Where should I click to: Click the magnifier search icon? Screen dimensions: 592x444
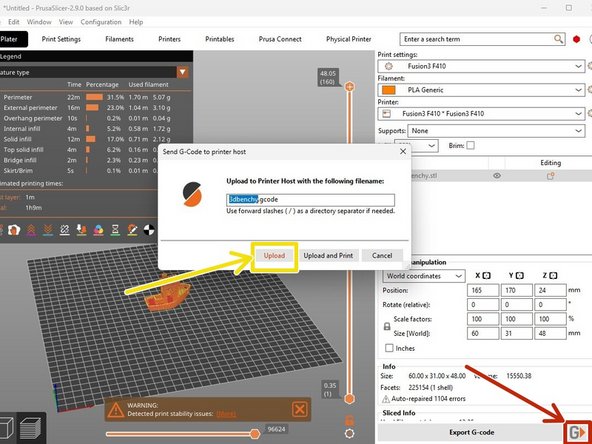point(558,39)
